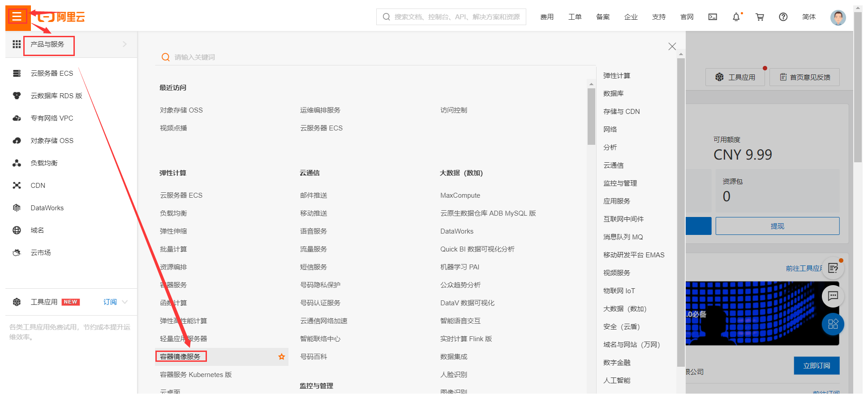Jump to 安全（云盾）category
868x399 pixels.
[x=622, y=326]
